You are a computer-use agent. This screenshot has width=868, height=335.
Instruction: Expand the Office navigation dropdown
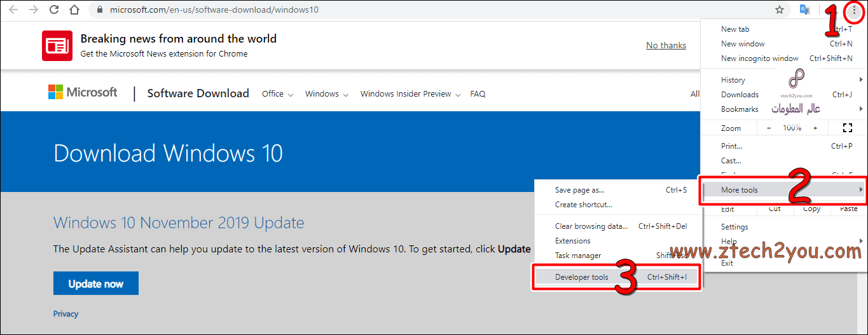pos(277,94)
